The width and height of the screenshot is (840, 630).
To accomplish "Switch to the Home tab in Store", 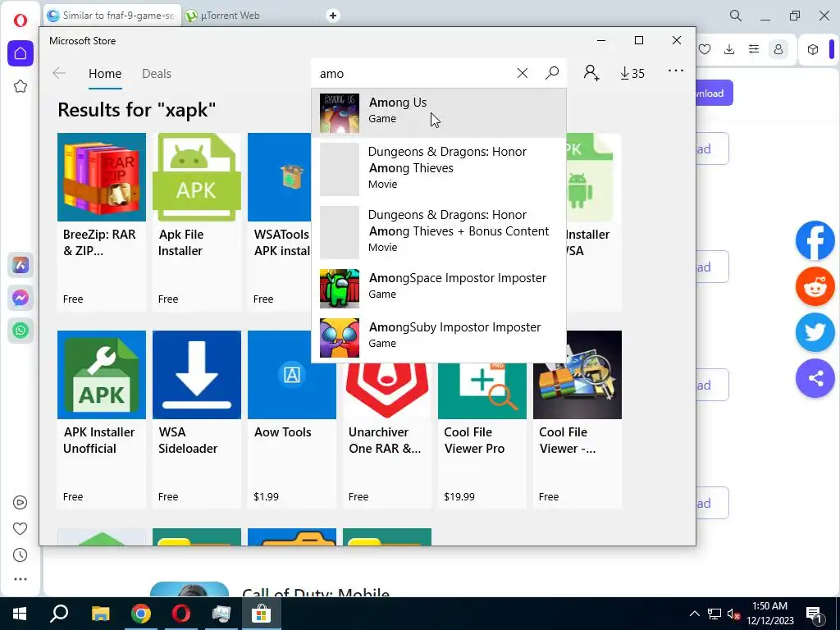I will tap(105, 73).
